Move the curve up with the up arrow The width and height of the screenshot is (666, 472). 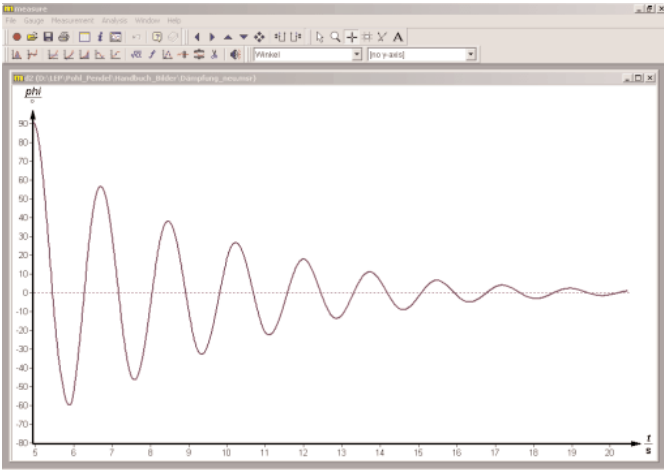click(x=228, y=37)
